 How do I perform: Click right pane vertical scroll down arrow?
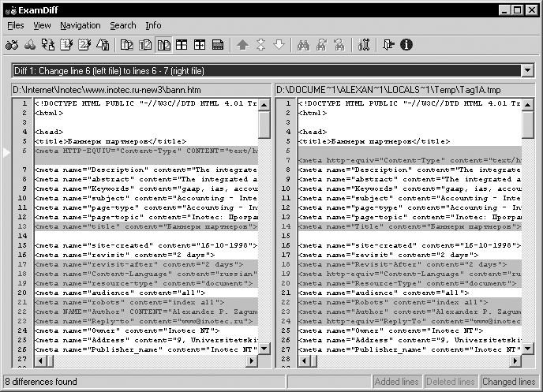point(527,348)
